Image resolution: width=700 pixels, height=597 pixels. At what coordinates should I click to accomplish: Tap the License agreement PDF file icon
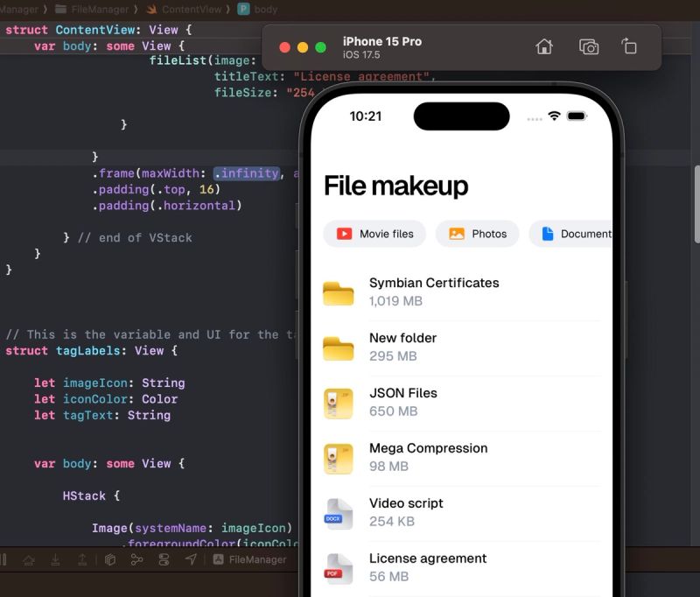pos(339,568)
